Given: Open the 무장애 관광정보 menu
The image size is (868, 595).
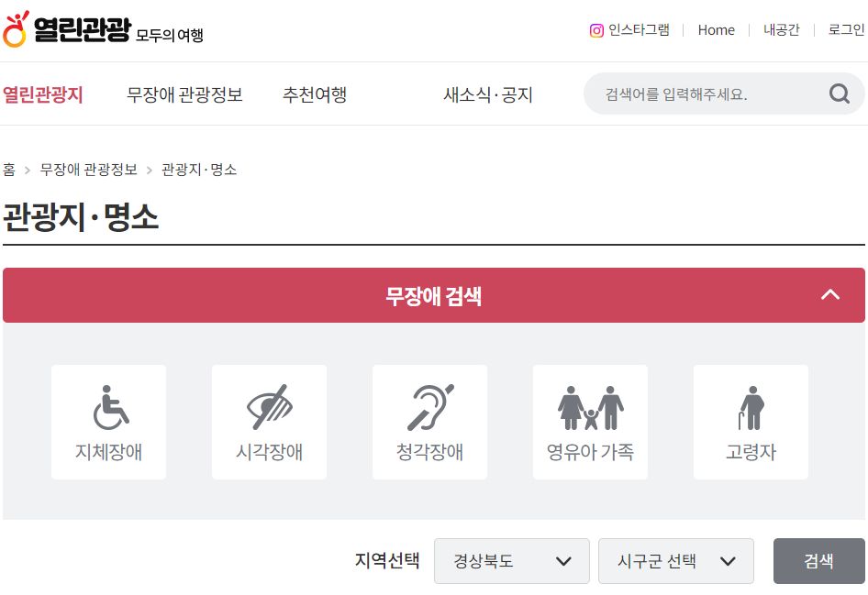Looking at the screenshot, I should click(x=184, y=94).
